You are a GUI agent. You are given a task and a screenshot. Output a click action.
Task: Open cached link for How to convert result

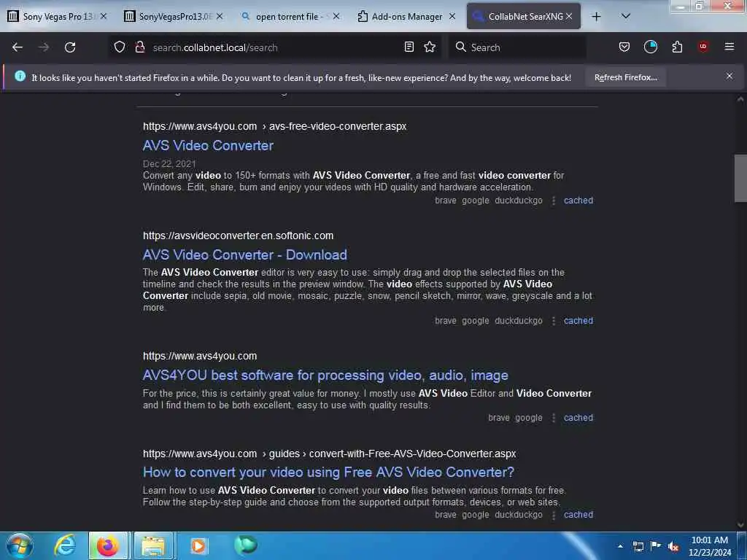coord(578,515)
